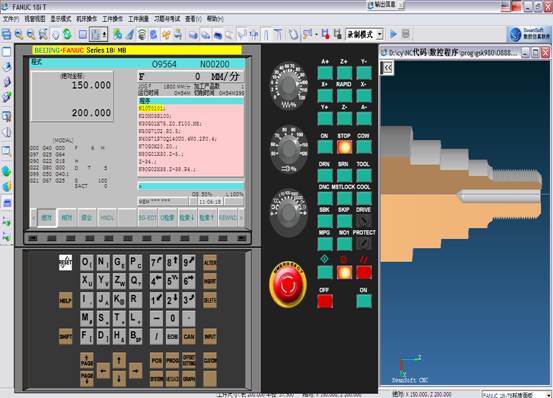553x398 pixels.
Task: Hit the red emergency stop button
Action: coord(288,284)
